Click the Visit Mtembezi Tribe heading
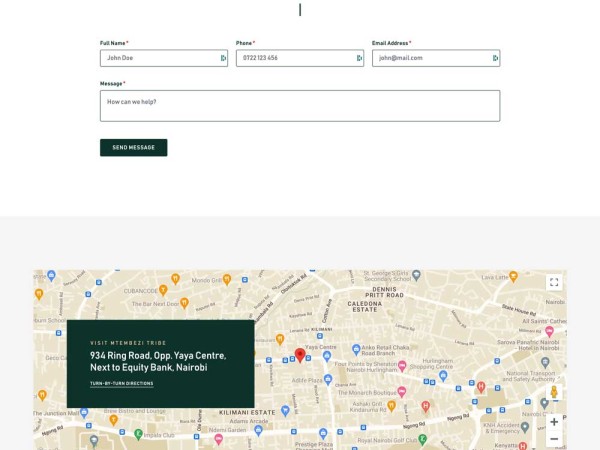Viewport: 600px width, 450px height. click(x=128, y=343)
